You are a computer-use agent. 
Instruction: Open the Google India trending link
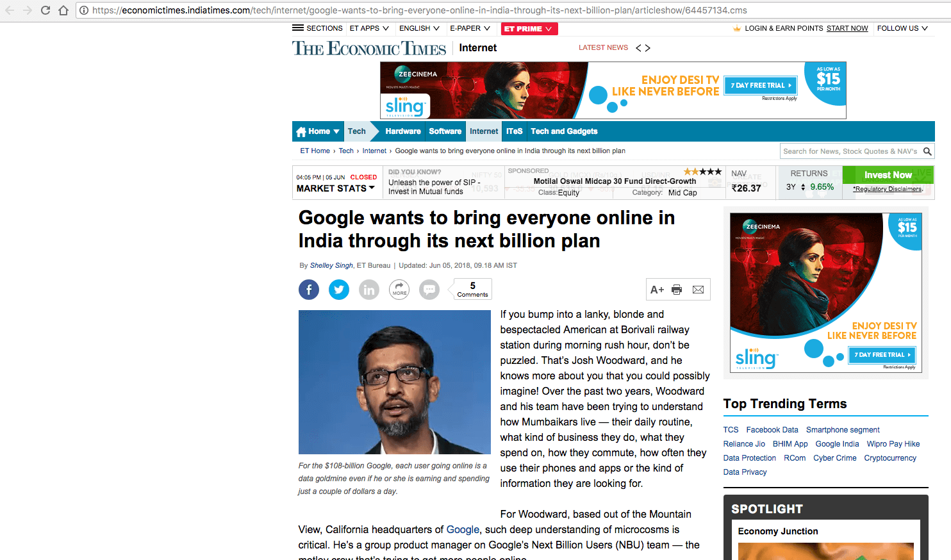tap(837, 443)
